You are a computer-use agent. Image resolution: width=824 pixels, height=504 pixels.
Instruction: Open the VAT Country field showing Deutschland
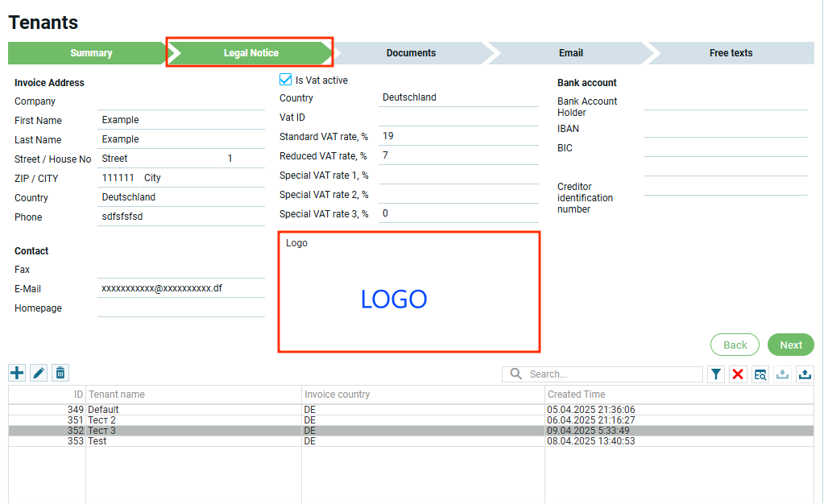click(458, 97)
